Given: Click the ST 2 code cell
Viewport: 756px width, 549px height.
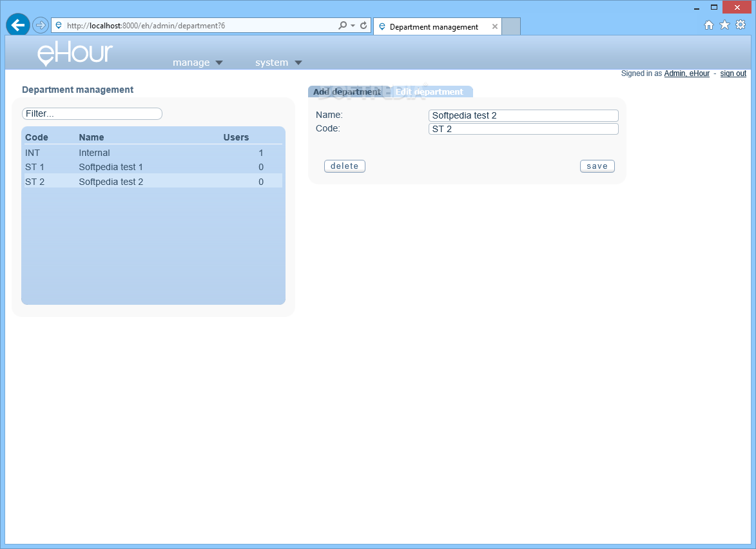Looking at the screenshot, I should click(x=35, y=182).
